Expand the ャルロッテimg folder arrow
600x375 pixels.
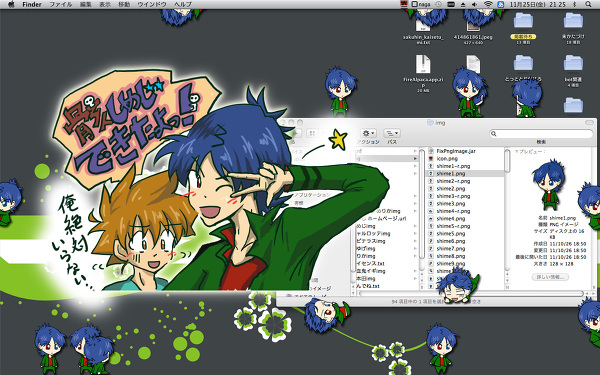[416, 233]
